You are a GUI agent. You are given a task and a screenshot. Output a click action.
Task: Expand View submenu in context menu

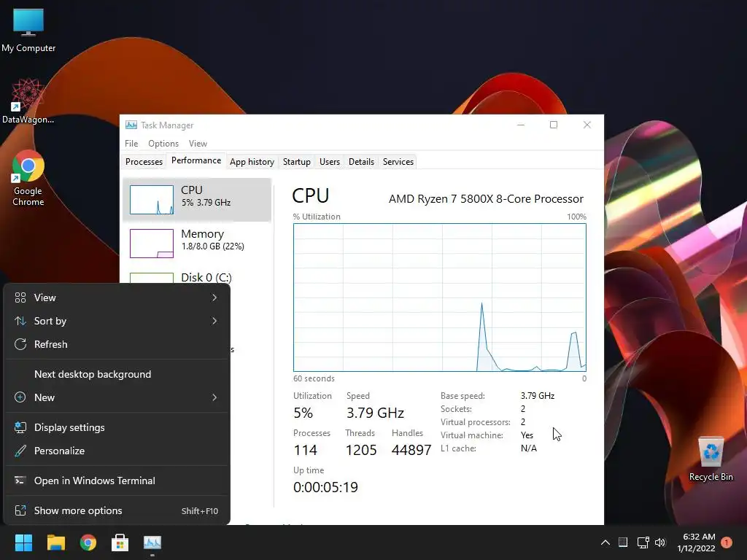coord(117,297)
